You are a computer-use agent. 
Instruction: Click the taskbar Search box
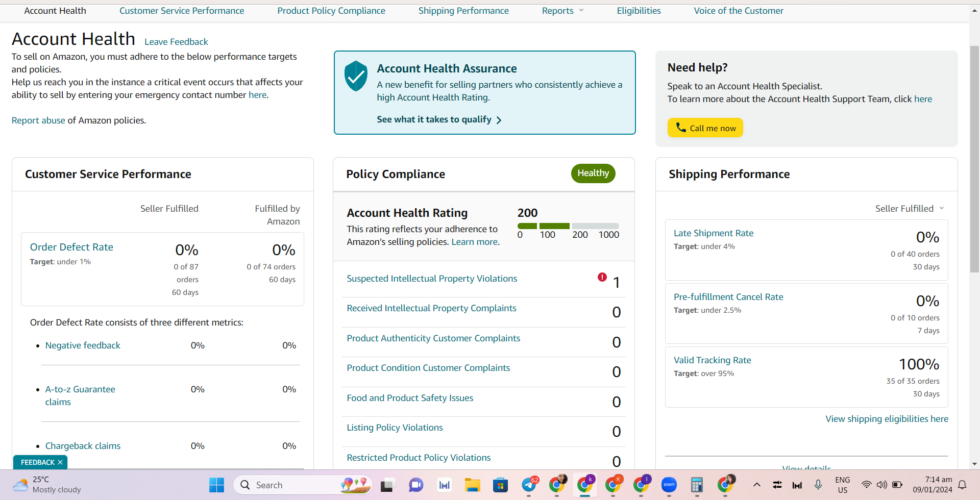click(303, 485)
